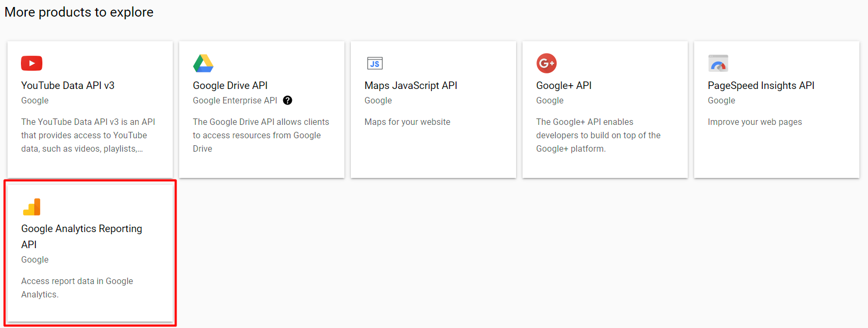Image resolution: width=868 pixels, height=328 pixels.
Task: Open the Google Drive API title link
Action: coord(230,86)
